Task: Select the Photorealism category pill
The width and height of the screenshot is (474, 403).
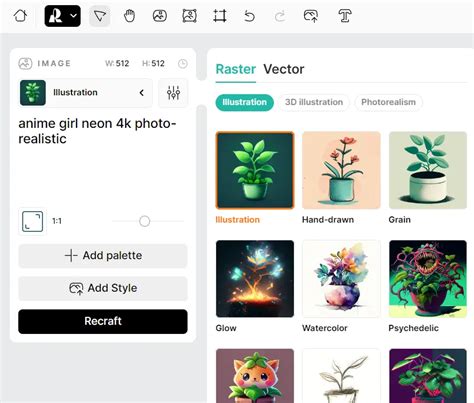Action: pos(388,102)
